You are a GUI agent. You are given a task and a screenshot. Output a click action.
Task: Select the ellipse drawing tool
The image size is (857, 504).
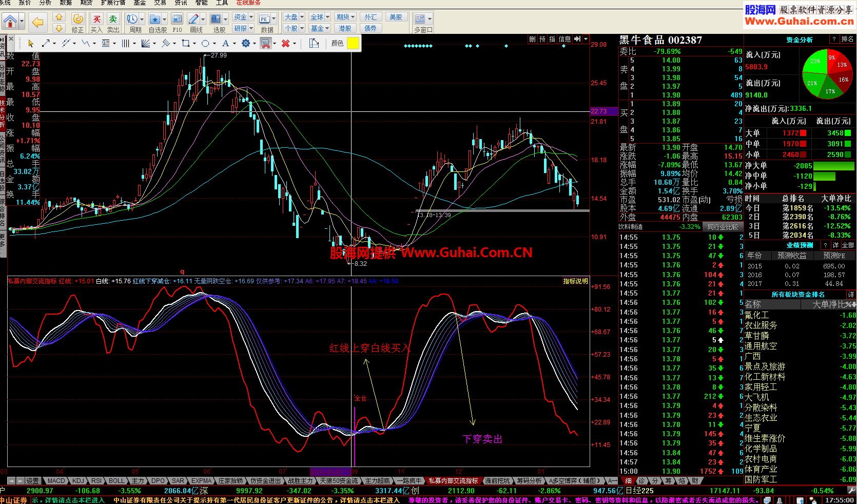205,44
